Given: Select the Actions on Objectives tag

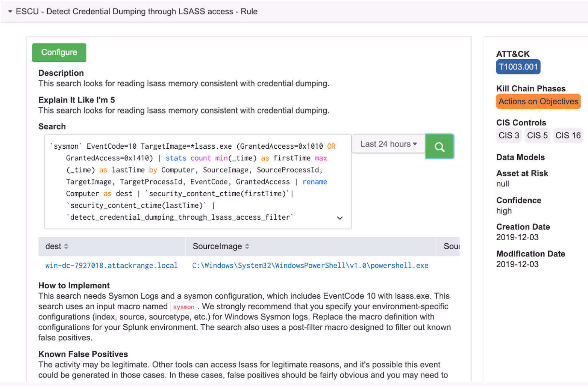Looking at the screenshot, I should (x=538, y=101).
